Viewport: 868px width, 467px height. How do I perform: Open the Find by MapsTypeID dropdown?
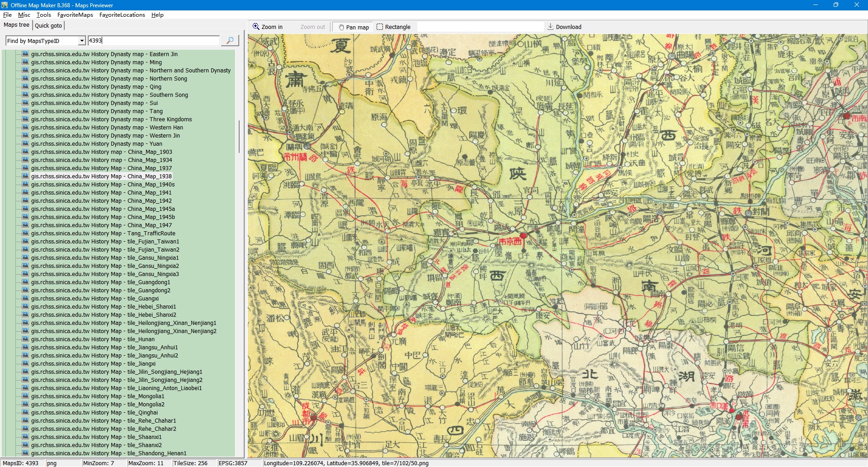82,41
